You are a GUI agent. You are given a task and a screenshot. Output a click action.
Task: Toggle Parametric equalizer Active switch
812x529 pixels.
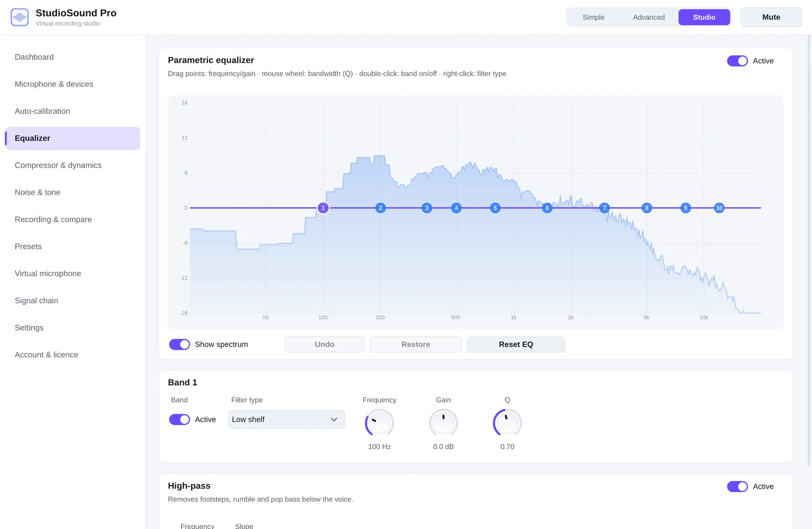coord(737,61)
